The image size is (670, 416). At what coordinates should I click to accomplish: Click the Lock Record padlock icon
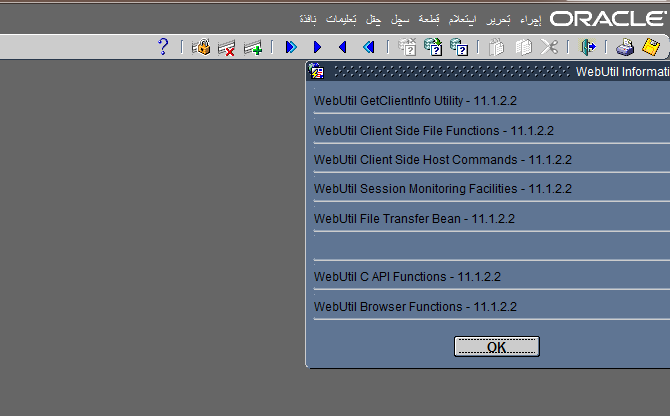[x=201, y=47]
